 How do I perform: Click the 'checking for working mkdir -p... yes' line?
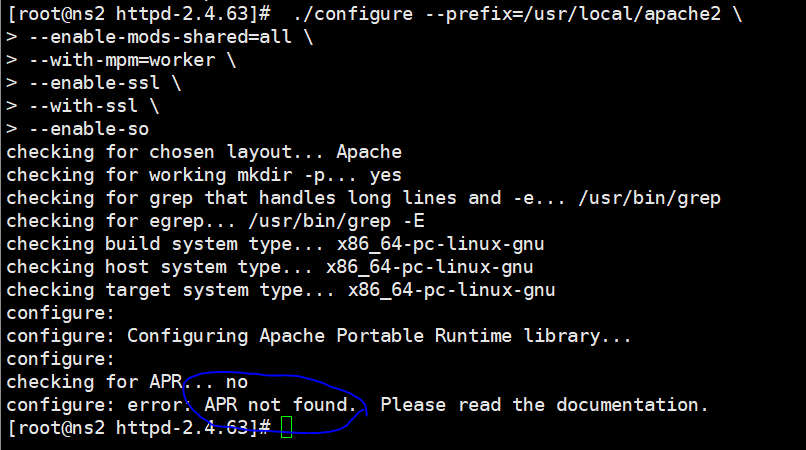tap(204, 175)
